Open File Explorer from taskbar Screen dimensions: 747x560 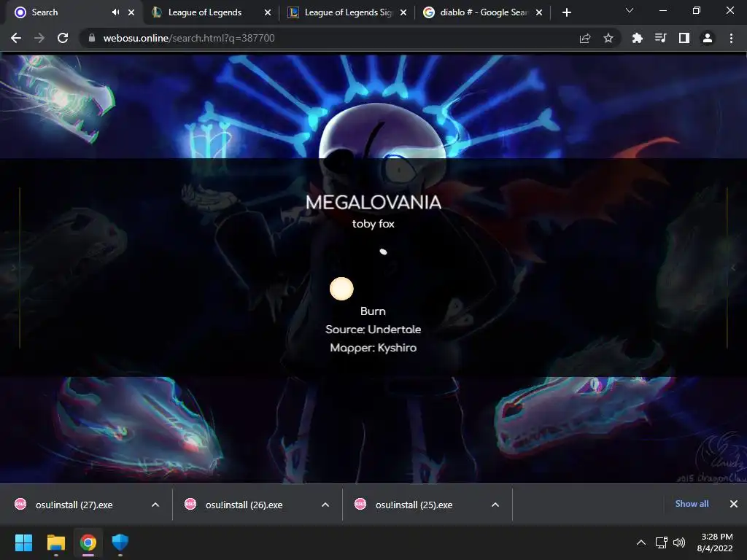pos(55,542)
